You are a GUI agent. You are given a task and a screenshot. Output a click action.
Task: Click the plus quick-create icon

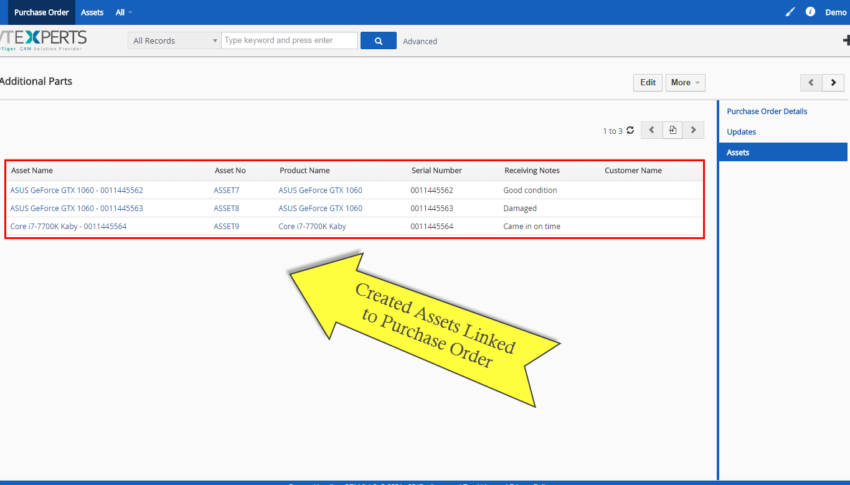pos(846,40)
